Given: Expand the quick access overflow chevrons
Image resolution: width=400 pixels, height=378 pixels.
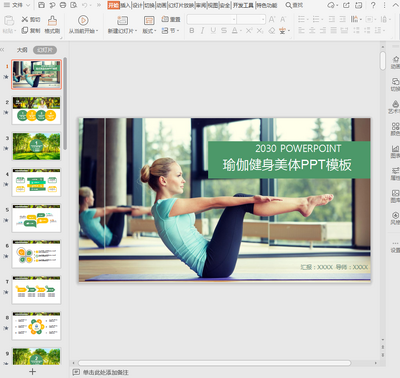Looking at the screenshot, I should 99,5.
